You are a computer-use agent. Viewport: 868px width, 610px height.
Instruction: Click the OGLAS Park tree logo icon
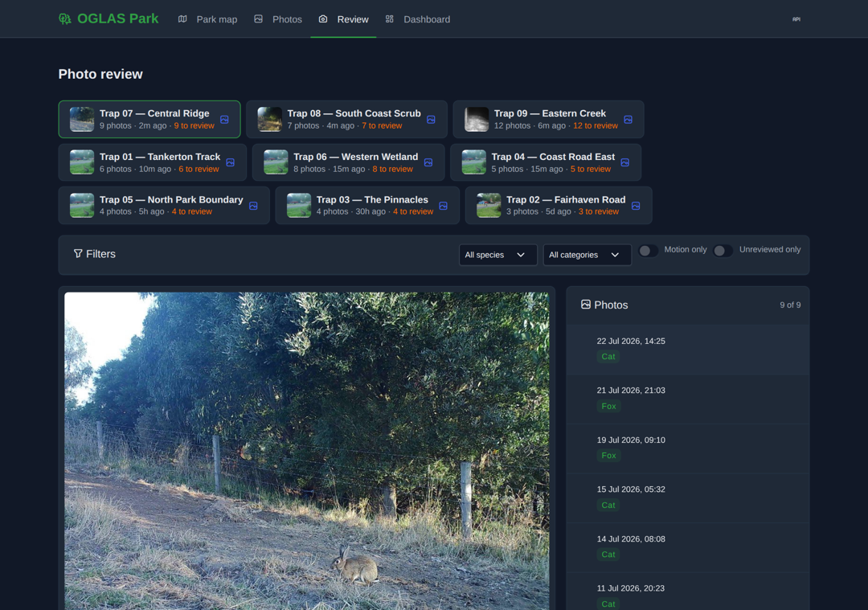coord(65,19)
